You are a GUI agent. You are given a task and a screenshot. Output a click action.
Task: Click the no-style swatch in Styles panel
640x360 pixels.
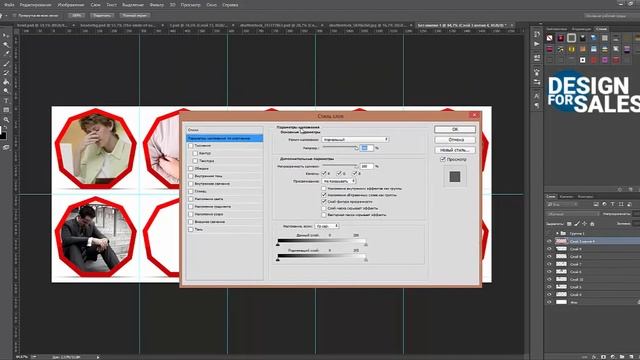(550, 38)
